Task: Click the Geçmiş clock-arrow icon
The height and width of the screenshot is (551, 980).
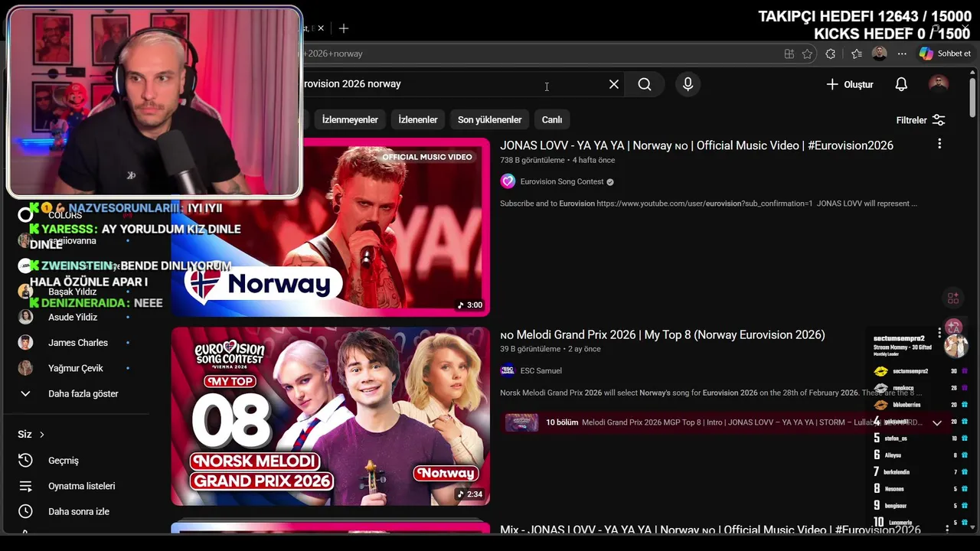Action: [25, 460]
